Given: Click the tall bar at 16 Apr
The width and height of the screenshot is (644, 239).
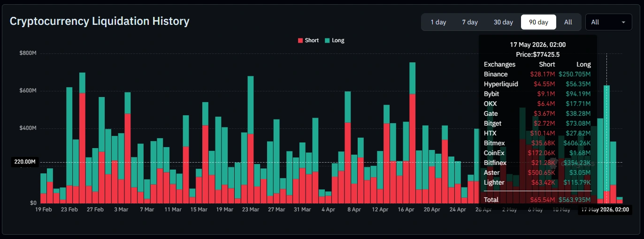Looking at the screenshot, I should pos(413,133).
